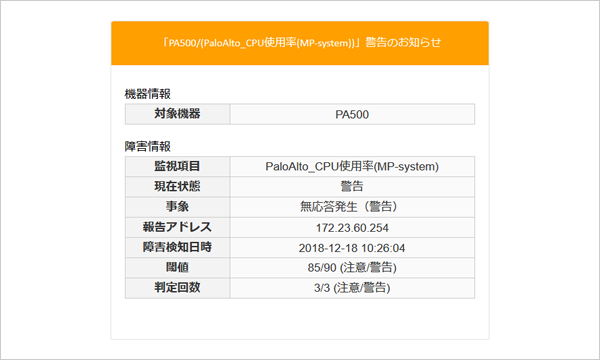This screenshot has width=600, height=360.
Task: Click PaloAlto_CPU使用率(MP-system) value in the table
Action: [x=352, y=166]
